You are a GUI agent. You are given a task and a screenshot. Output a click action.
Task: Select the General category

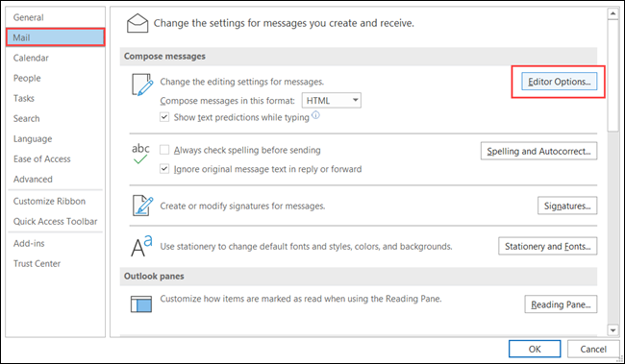[x=56, y=17]
